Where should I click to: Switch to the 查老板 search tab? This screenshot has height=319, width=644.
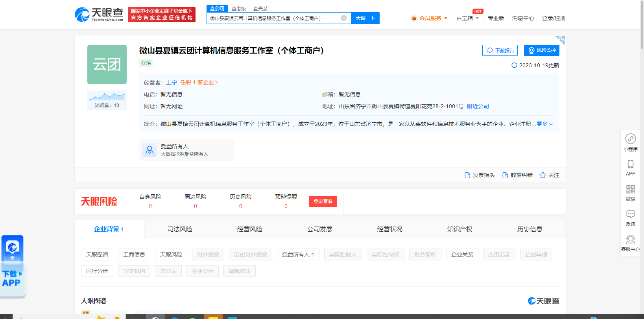click(239, 9)
